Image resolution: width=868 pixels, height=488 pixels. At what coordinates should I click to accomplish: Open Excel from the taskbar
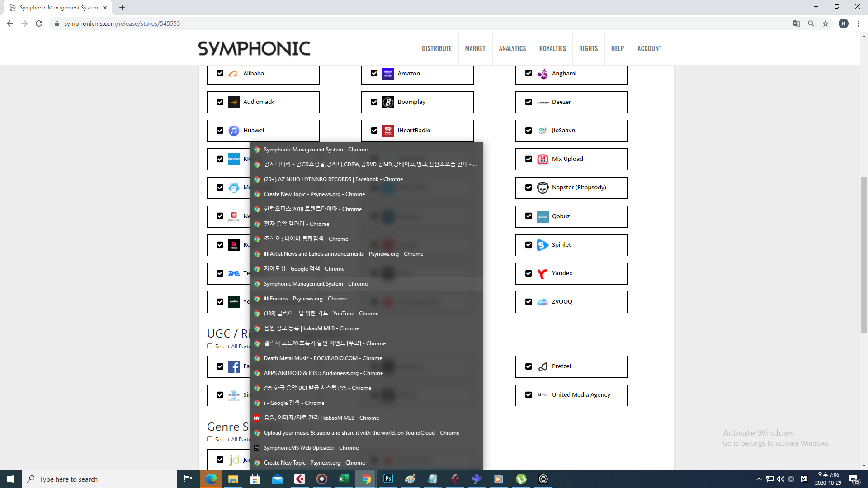coord(344,479)
